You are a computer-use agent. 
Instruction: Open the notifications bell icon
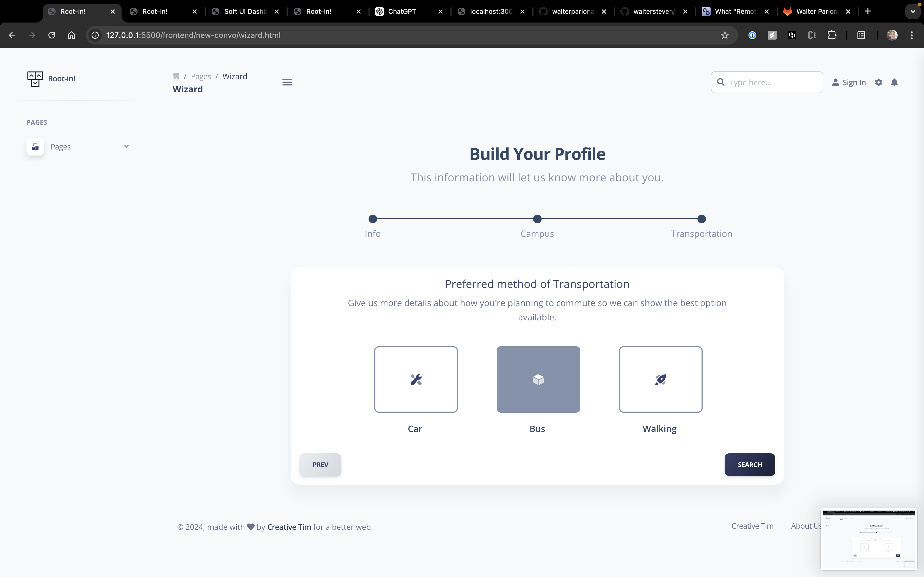894,82
